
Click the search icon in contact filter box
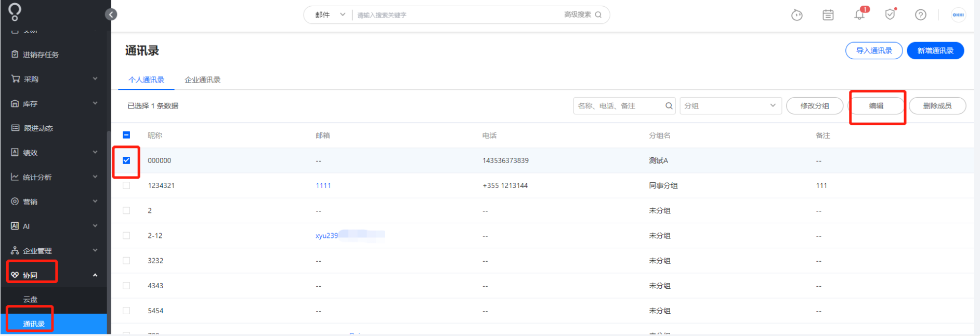(x=669, y=106)
